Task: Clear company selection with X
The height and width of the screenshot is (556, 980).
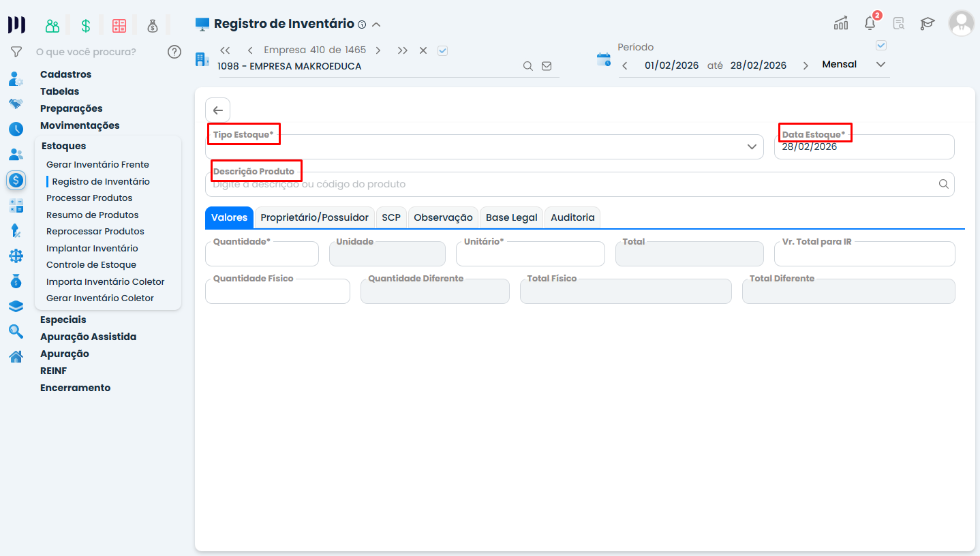Action: pos(423,50)
